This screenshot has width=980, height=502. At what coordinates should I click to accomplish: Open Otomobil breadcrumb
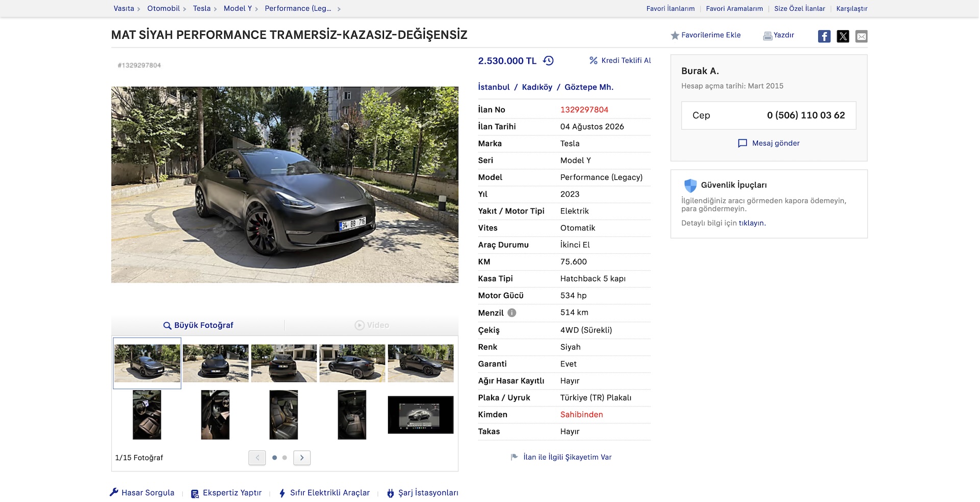(x=163, y=8)
